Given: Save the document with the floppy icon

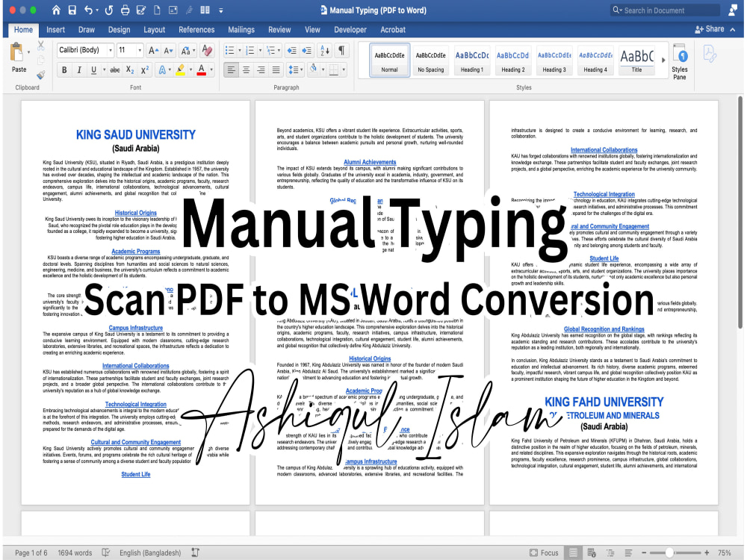Looking at the screenshot, I should tap(72, 10).
